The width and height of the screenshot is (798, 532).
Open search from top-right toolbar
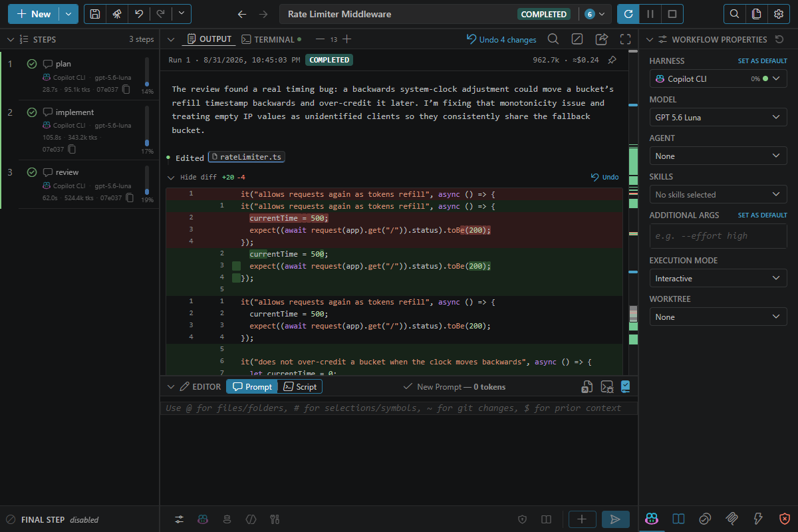coord(734,14)
